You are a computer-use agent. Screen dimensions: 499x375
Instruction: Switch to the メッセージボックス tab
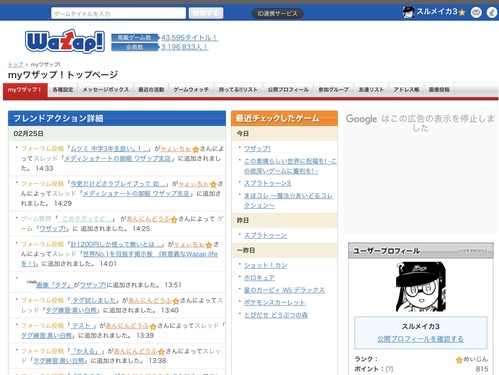pyautogui.click(x=106, y=90)
